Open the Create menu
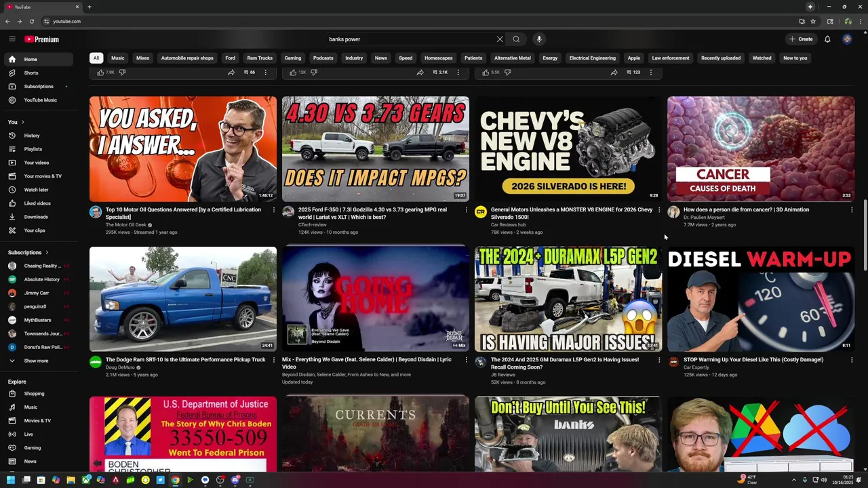Screen dimensions: 868x488 [800, 39]
